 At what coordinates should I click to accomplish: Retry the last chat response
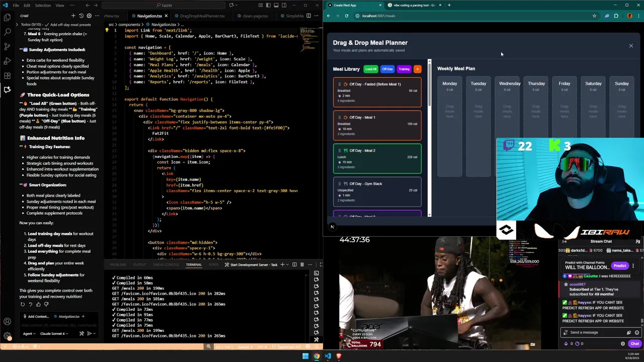click(x=22, y=304)
